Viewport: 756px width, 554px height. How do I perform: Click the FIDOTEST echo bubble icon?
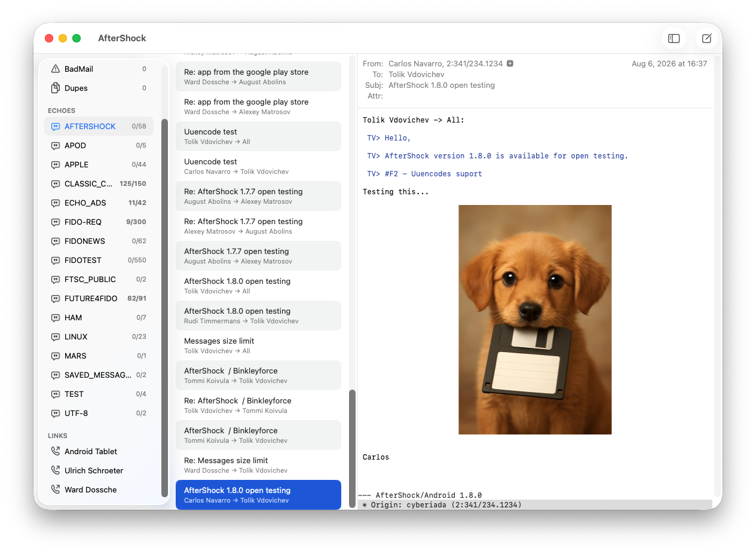[56, 260]
